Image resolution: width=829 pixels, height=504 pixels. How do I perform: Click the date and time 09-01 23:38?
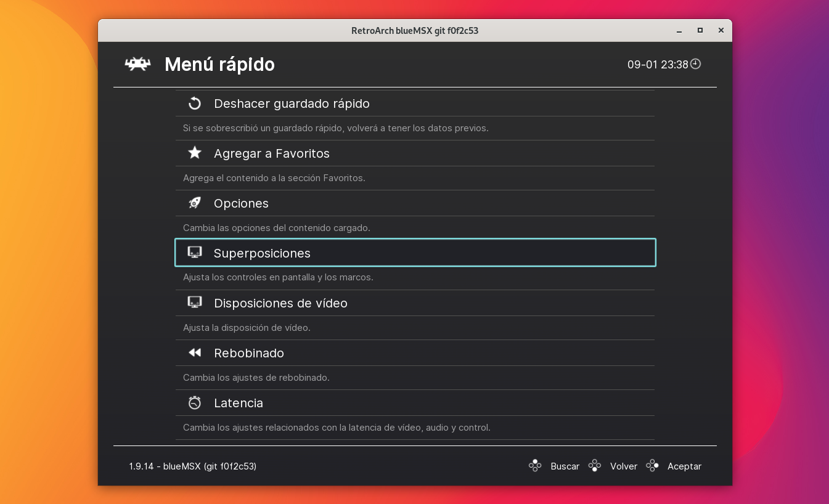click(658, 64)
